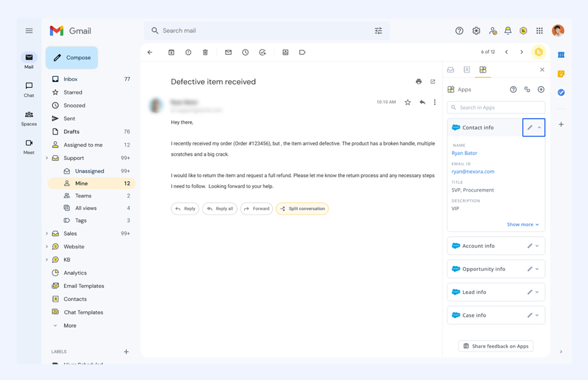The height and width of the screenshot is (380, 588).
Task: Add a new app with plus icon
Action: point(541,89)
